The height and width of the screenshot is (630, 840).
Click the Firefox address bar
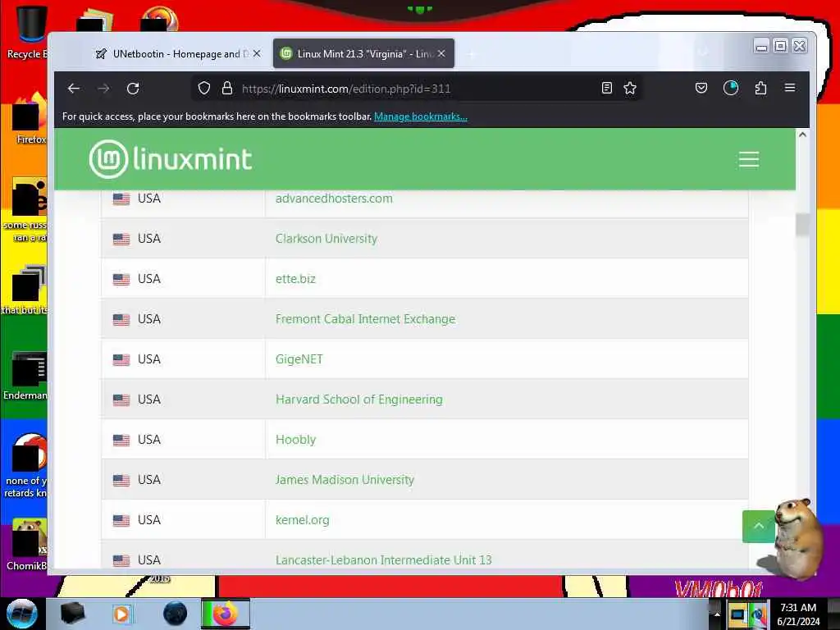coord(418,89)
